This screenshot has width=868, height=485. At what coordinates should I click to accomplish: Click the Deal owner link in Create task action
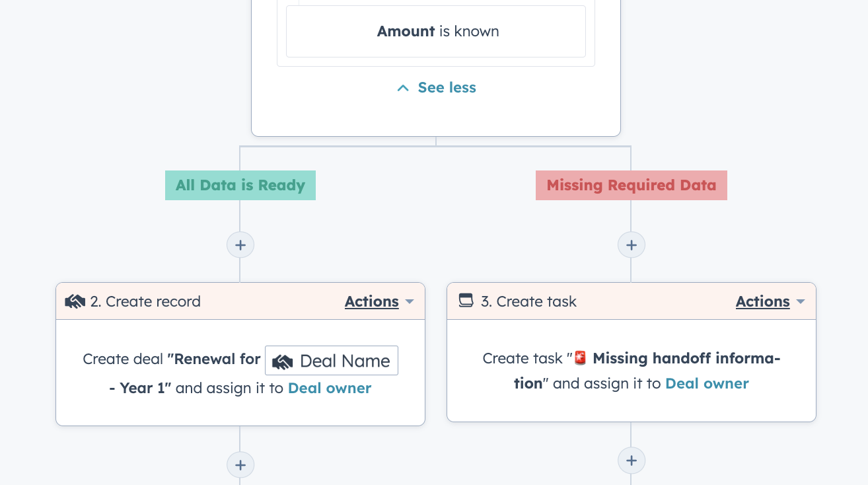707,383
